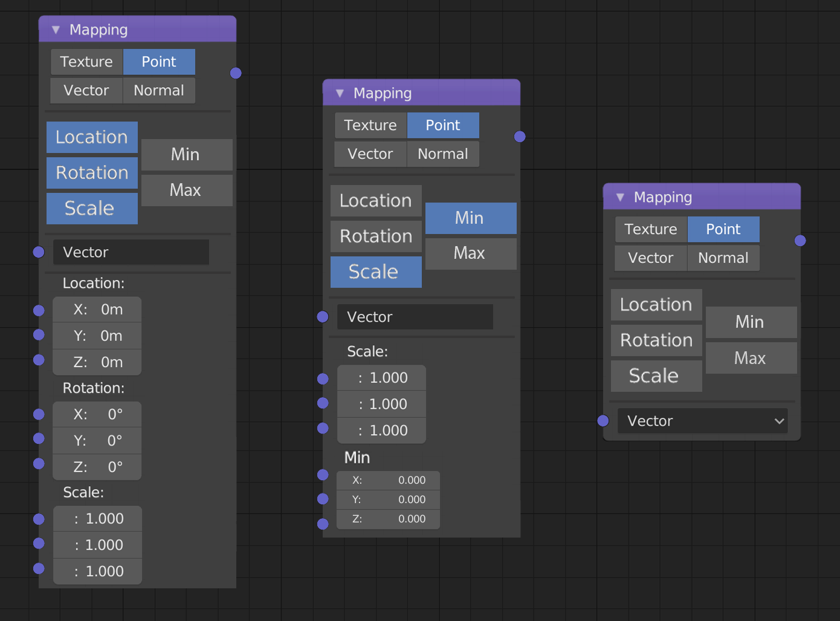Viewport: 840px width, 621px height.
Task: Click the Location Y input socket
Action: [39, 334]
